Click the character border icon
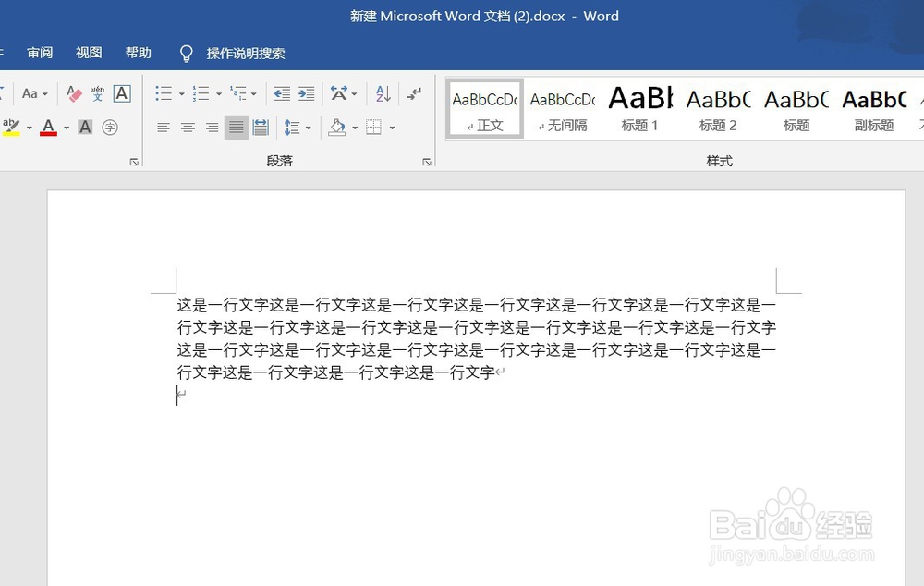The height and width of the screenshot is (586, 924). [121, 92]
